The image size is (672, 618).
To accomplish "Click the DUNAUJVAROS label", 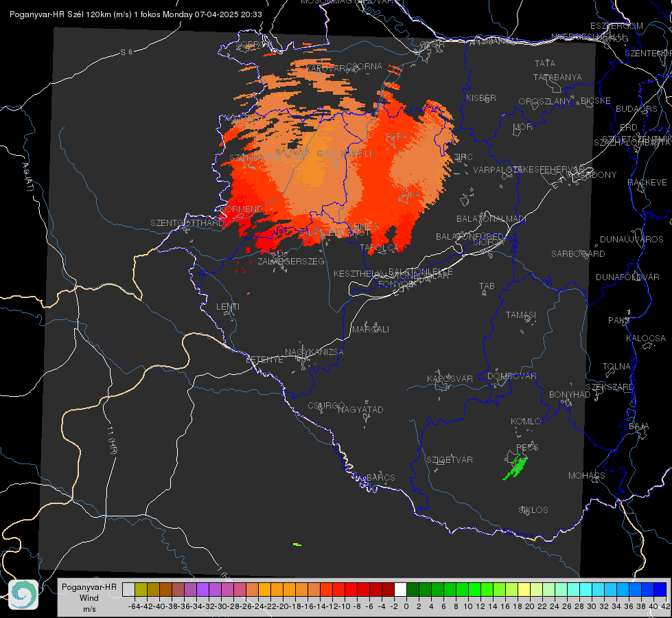I will 632,240.
